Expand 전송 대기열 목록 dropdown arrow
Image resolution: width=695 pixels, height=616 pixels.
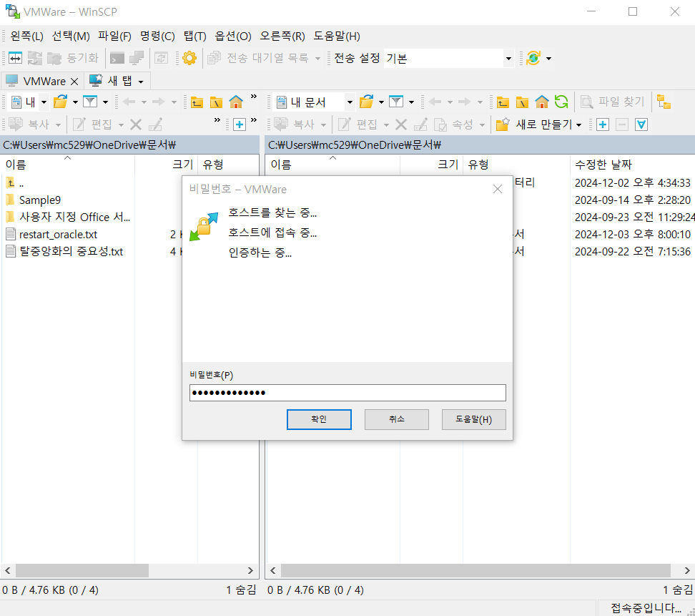(x=317, y=59)
